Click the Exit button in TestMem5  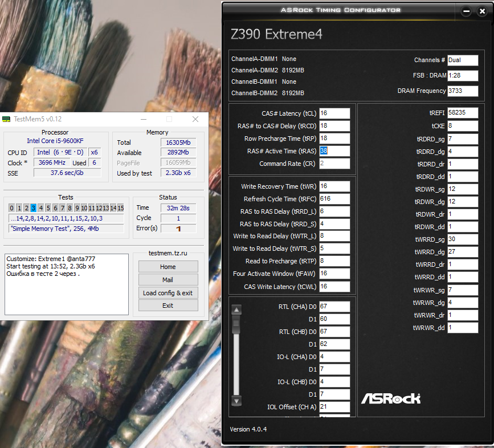(168, 306)
